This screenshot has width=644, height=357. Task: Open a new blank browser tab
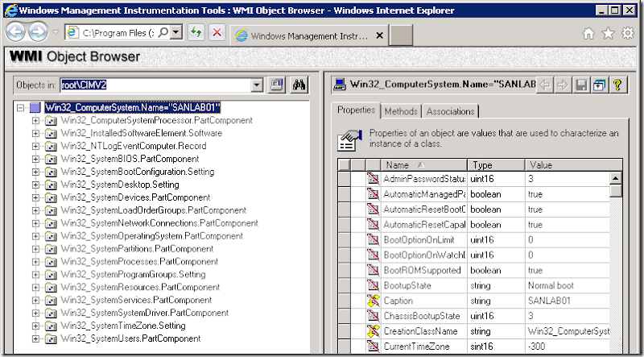401,35
